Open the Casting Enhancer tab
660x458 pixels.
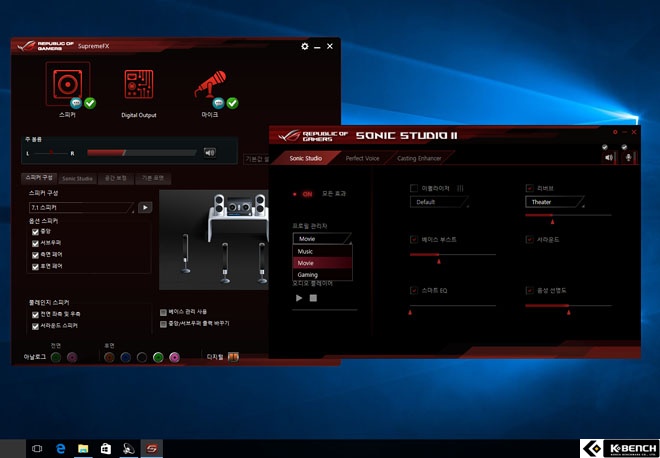[419, 159]
